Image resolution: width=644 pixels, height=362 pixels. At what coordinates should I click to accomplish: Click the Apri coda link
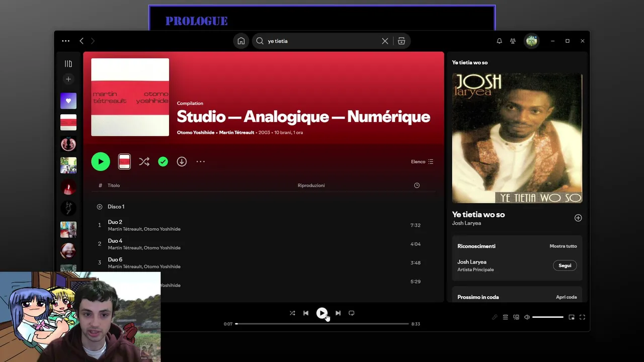566,297
